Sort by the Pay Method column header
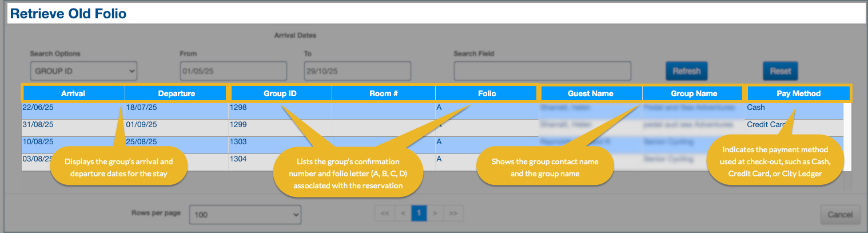The height and width of the screenshot is (233, 868). [x=798, y=93]
